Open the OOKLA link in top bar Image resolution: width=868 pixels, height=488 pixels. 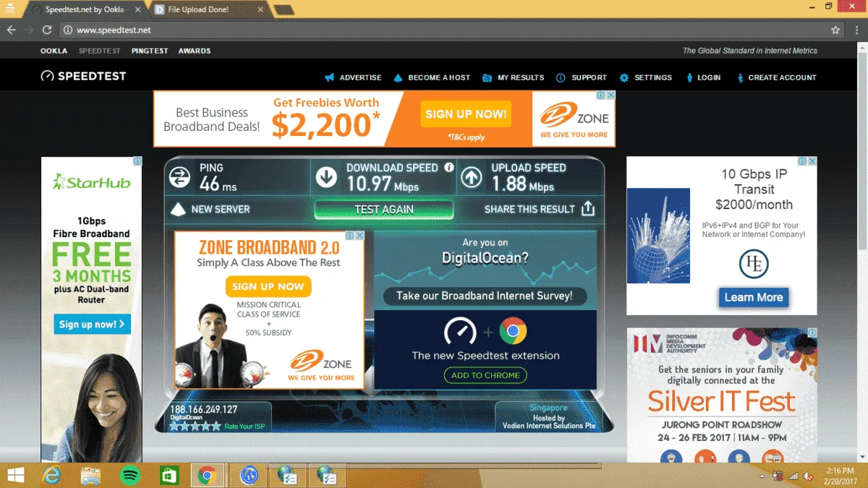point(54,51)
